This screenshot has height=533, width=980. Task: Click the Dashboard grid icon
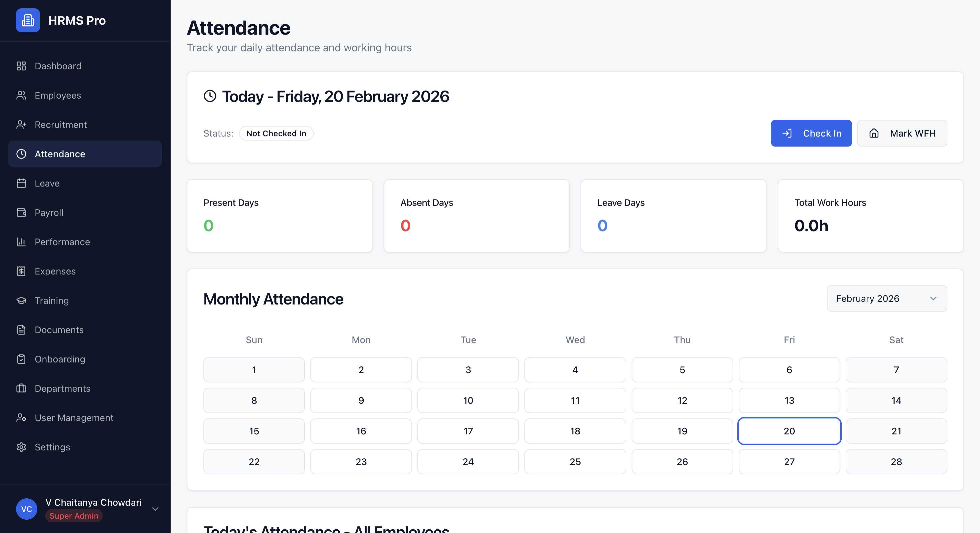[21, 66]
